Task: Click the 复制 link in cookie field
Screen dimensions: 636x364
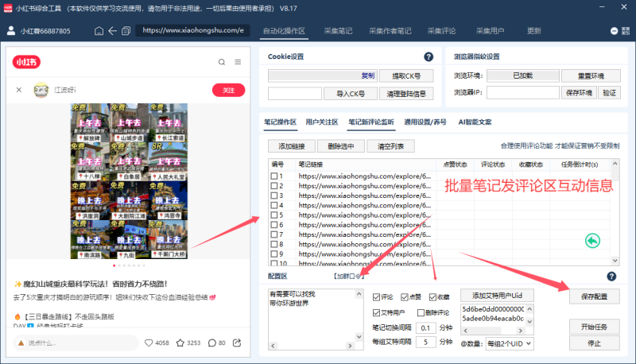Action: (368, 76)
